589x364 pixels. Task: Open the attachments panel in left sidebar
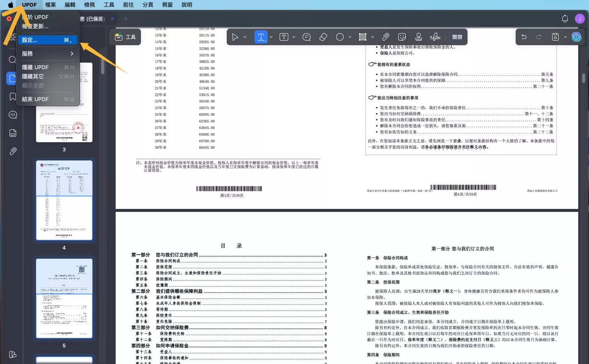point(13,151)
